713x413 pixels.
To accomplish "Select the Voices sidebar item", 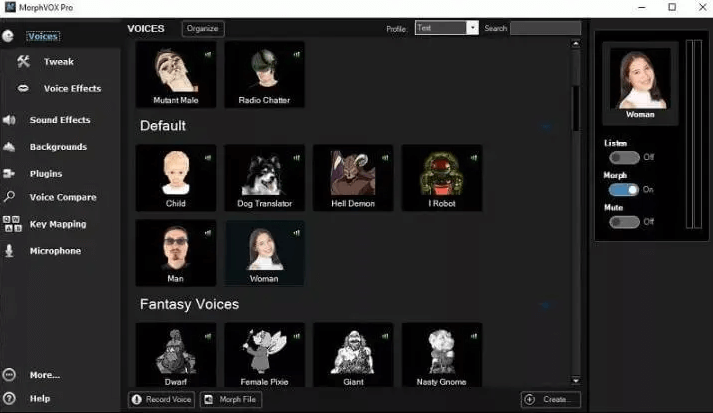I will coord(42,36).
